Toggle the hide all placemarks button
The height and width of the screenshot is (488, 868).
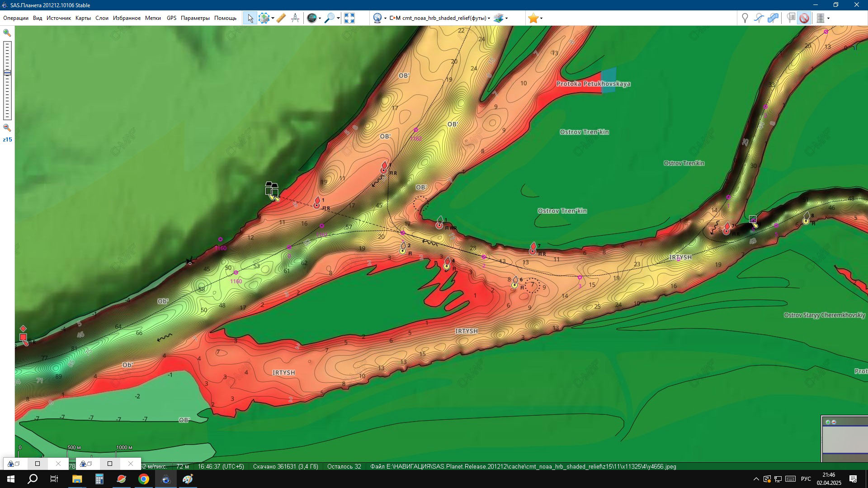click(x=804, y=18)
